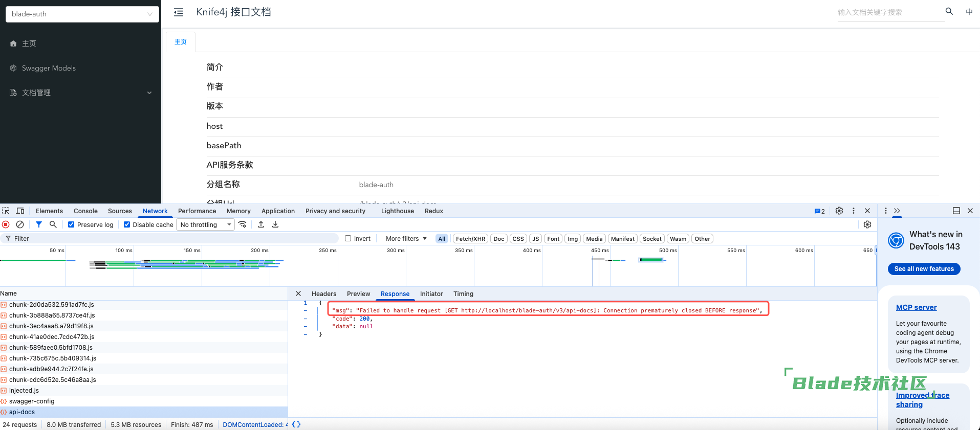Open the Headers tab of request
This screenshot has width=980, height=430.
(323, 294)
